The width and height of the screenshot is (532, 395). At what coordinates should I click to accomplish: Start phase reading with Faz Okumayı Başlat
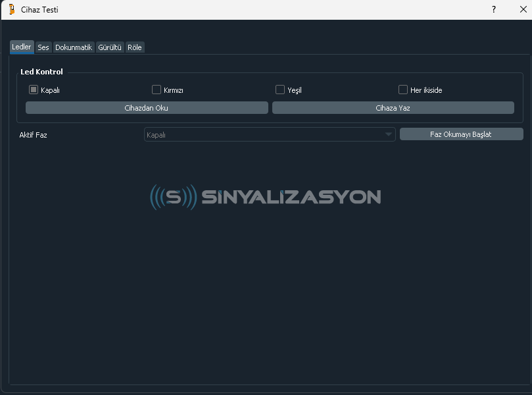point(462,134)
